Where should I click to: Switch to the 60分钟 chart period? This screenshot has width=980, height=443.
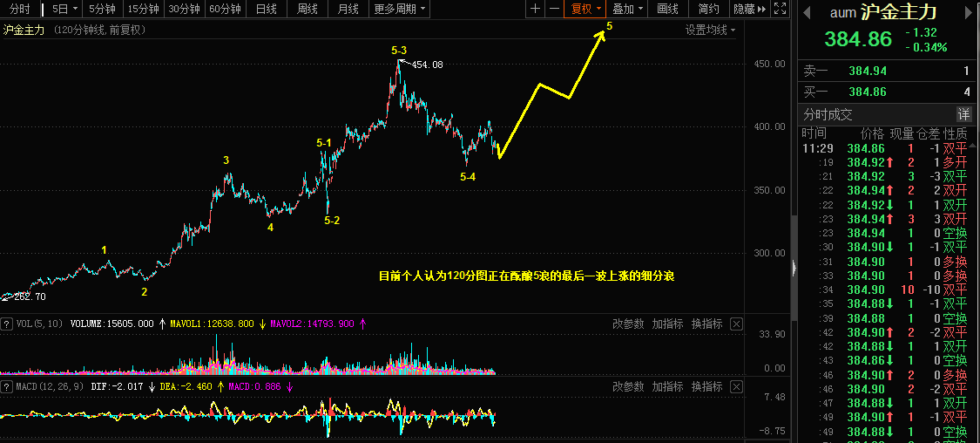point(225,9)
